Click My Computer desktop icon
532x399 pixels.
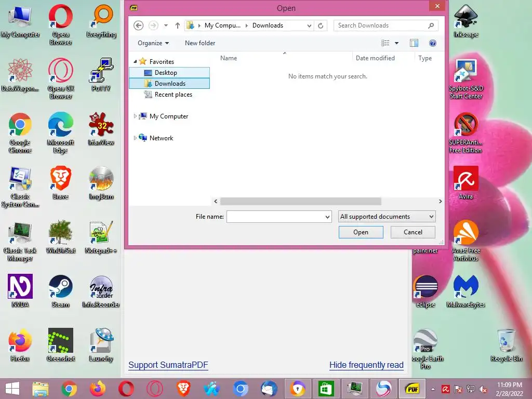20,22
